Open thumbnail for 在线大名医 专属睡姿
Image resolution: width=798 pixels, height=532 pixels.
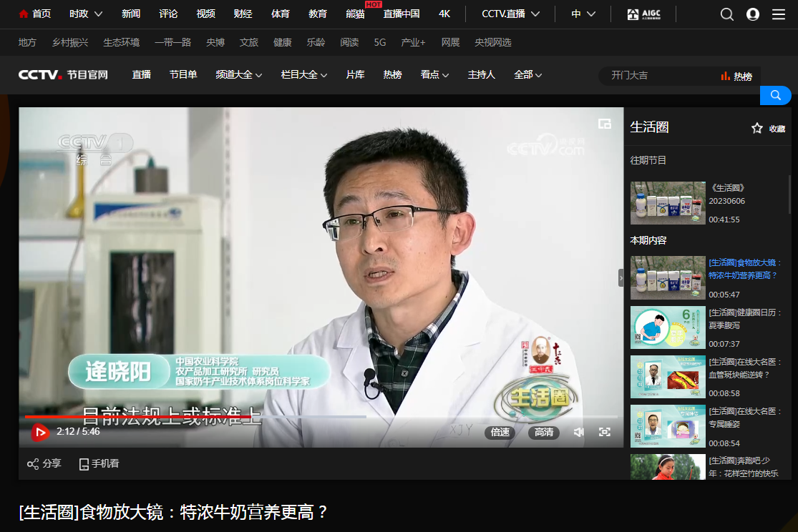pos(668,426)
